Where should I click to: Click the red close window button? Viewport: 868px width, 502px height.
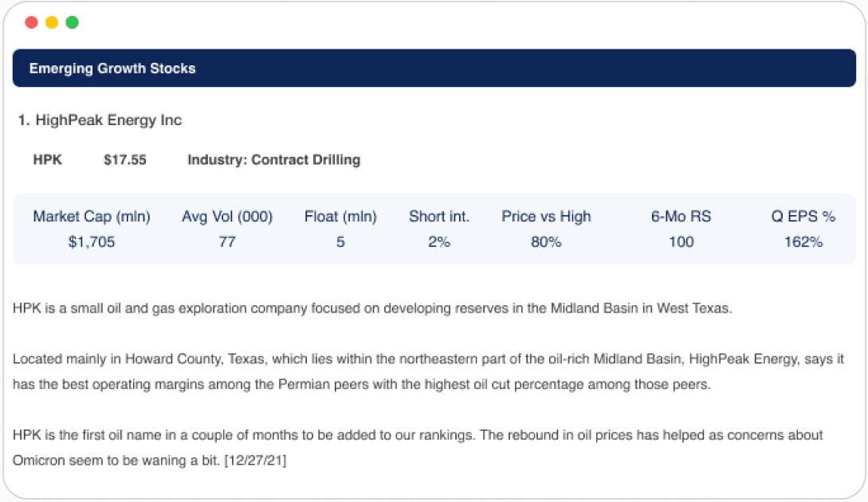[x=32, y=22]
